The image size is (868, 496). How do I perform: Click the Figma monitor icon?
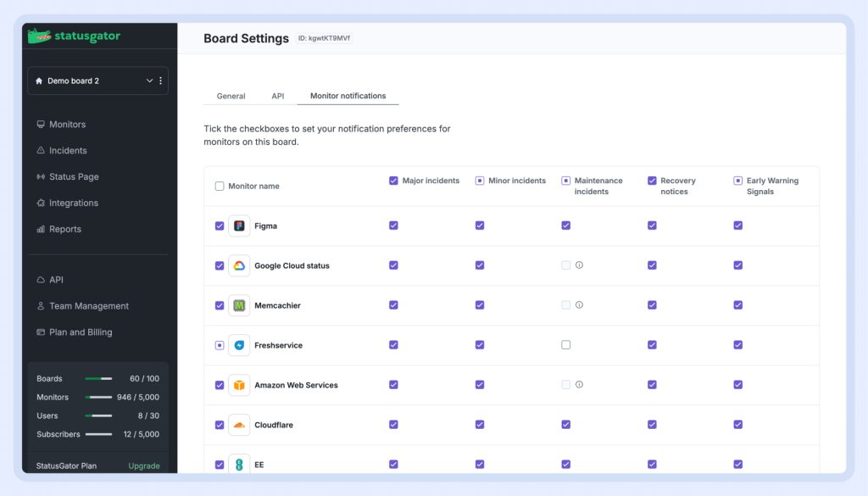(x=239, y=226)
